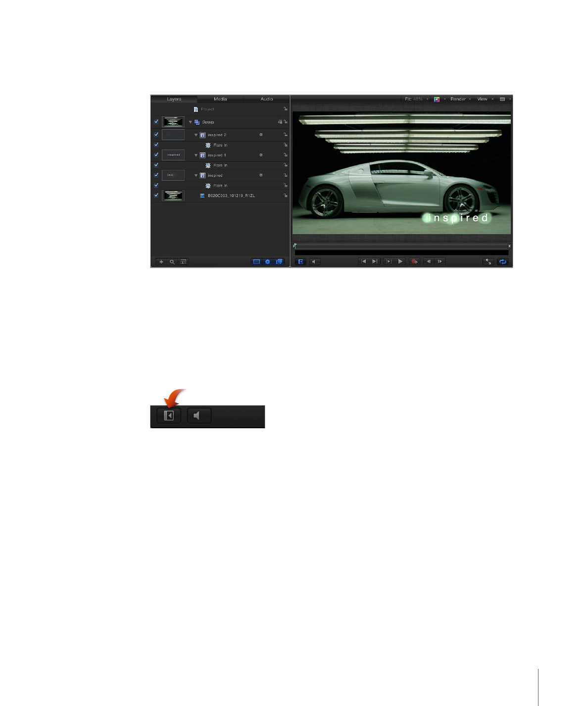Disable Flare In under inspired 2 via checkbox
This screenshot has width=588, height=706.
(156, 145)
